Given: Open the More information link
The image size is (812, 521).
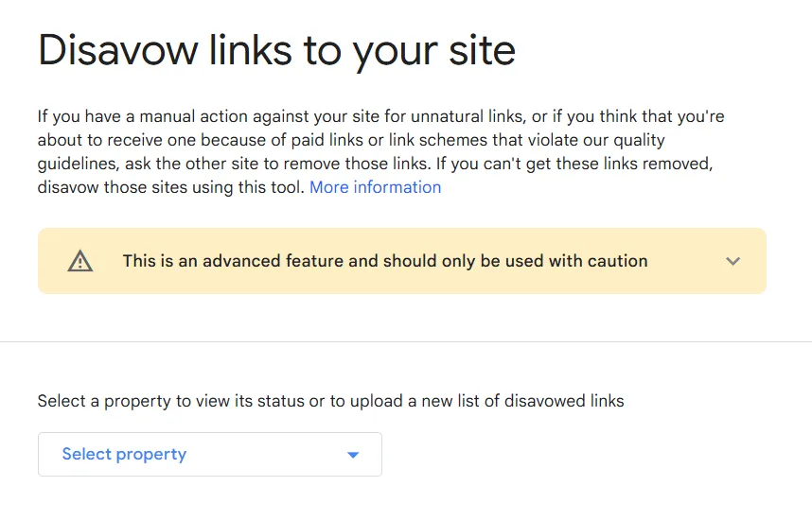Looking at the screenshot, I should 375,187.
